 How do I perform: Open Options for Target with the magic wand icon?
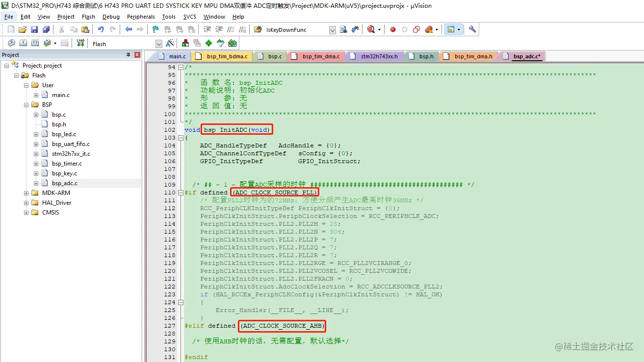tap(170, 44)
